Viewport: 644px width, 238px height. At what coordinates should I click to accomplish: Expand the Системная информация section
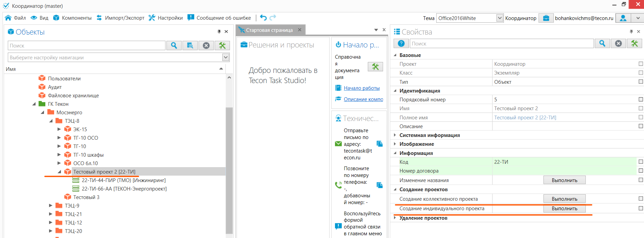point(395,135)
